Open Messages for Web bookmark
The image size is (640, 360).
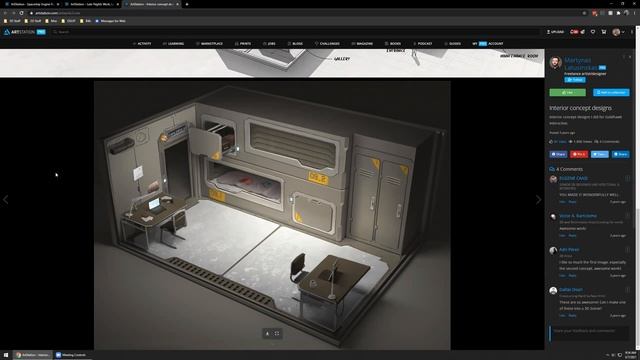(110, 21)
